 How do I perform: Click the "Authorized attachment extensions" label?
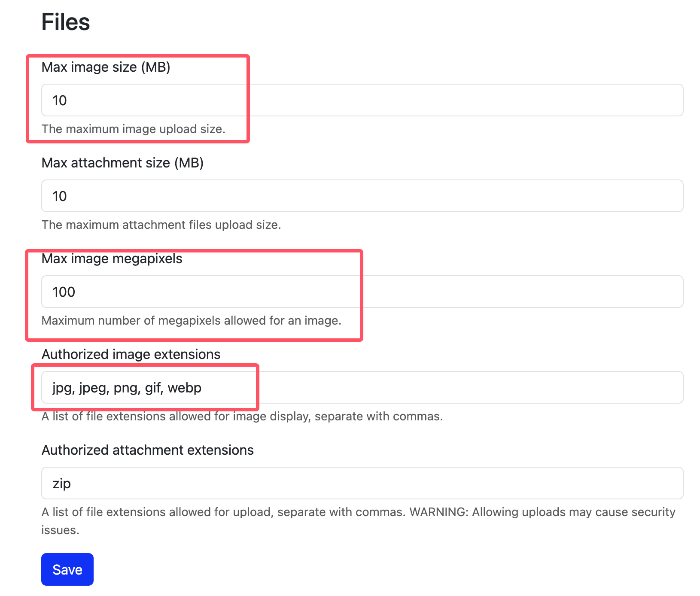coord(147,450)
